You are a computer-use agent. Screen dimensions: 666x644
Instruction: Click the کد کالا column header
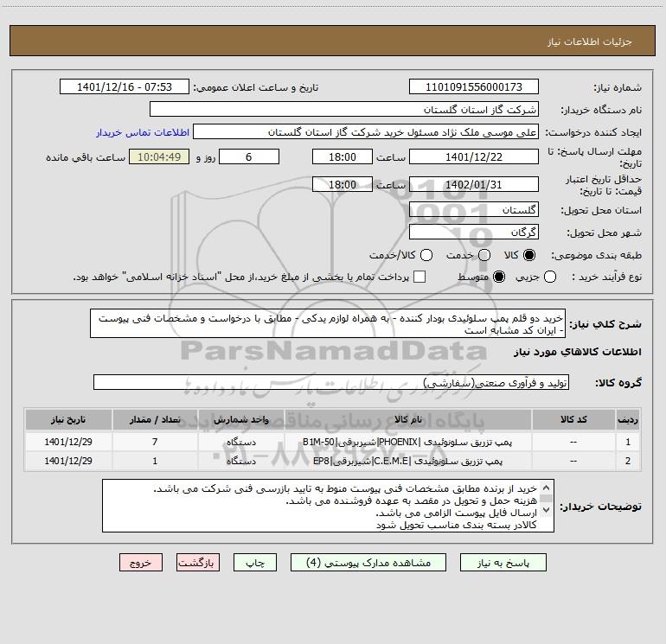coord(573,419)
